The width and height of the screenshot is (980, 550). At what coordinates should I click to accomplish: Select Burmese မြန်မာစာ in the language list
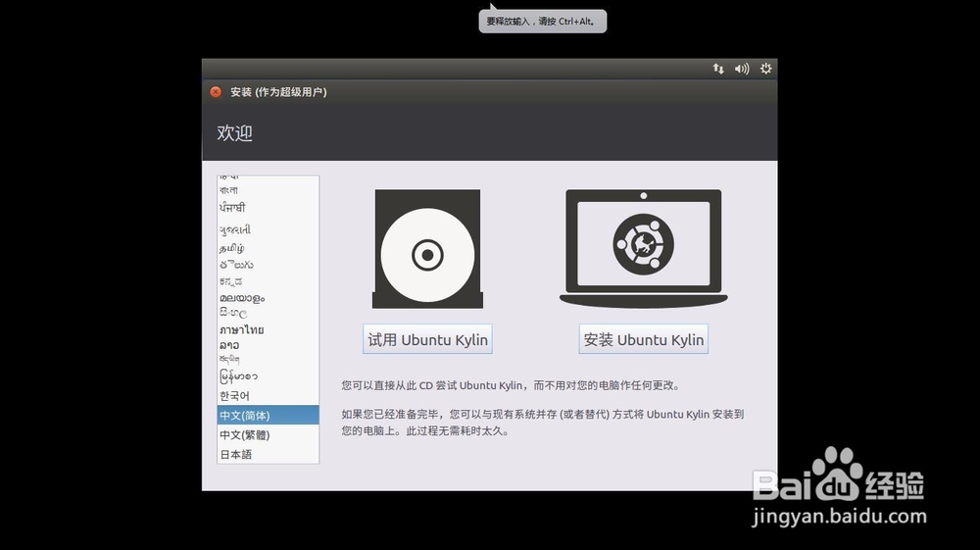[269, 376]
